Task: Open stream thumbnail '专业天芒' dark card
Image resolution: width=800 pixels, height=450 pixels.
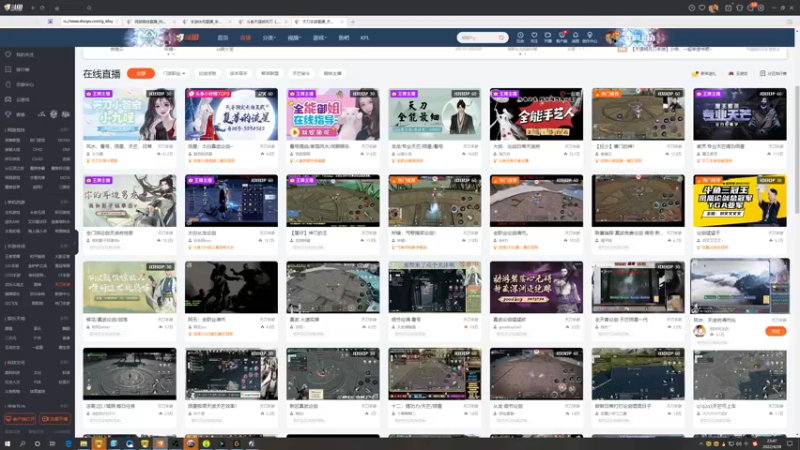Action: click(740, 114)
